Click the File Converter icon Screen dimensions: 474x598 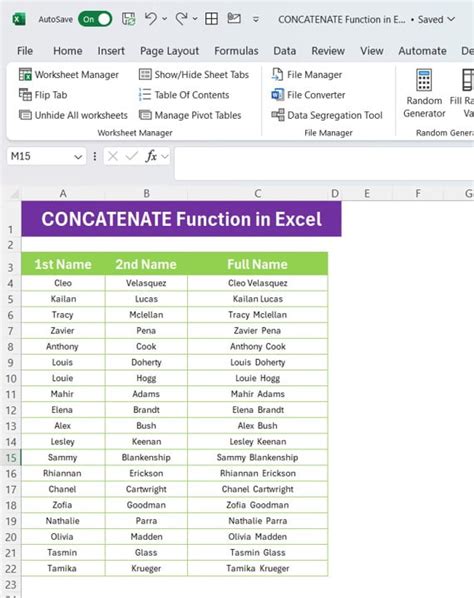(277, 95)
